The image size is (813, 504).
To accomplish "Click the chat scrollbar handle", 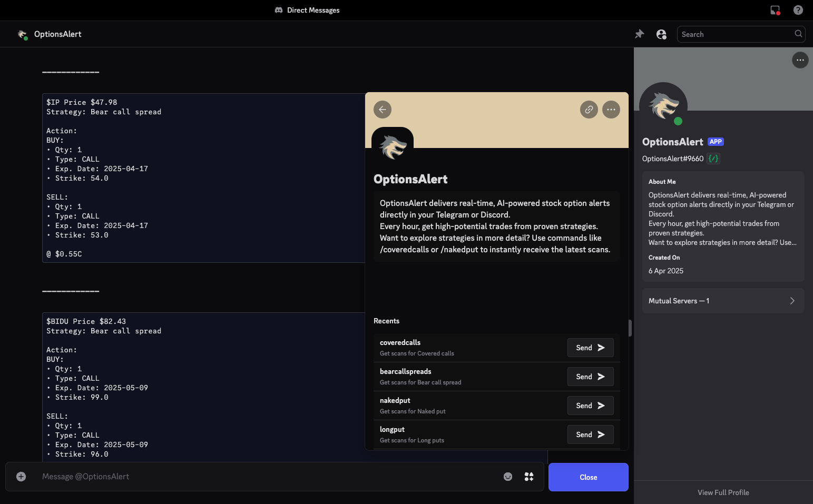I will coord(630,328).
